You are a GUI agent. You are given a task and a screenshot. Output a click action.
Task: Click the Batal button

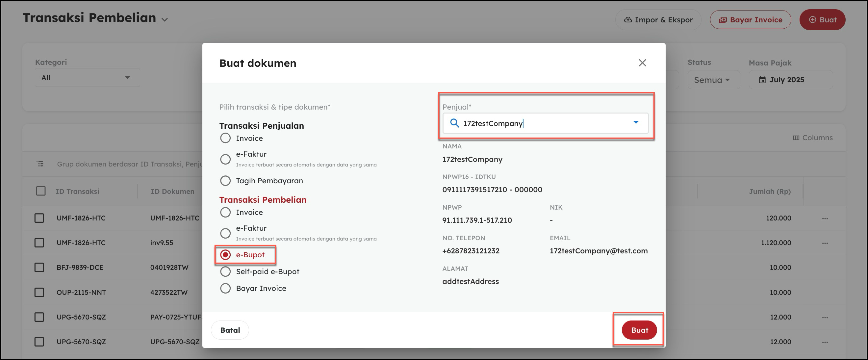[230, 330]
